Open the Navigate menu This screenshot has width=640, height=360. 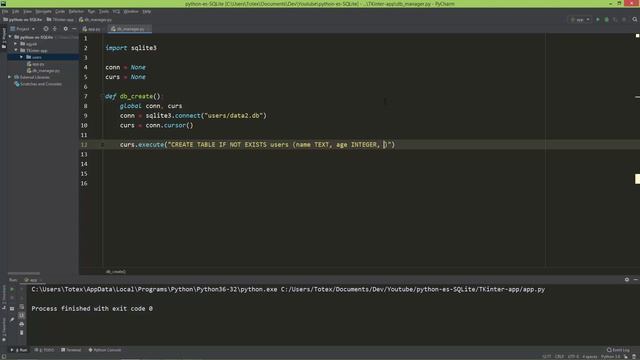click(43, 11)
